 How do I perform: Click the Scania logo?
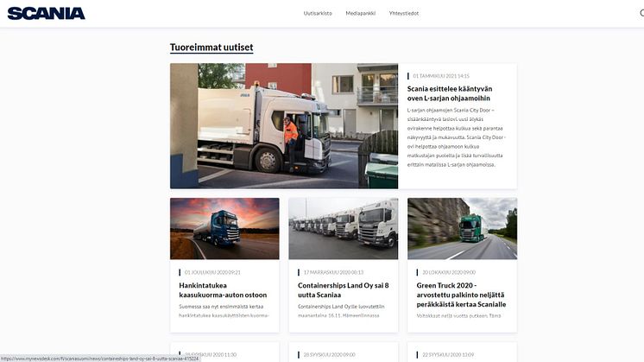tap(47, 13)
